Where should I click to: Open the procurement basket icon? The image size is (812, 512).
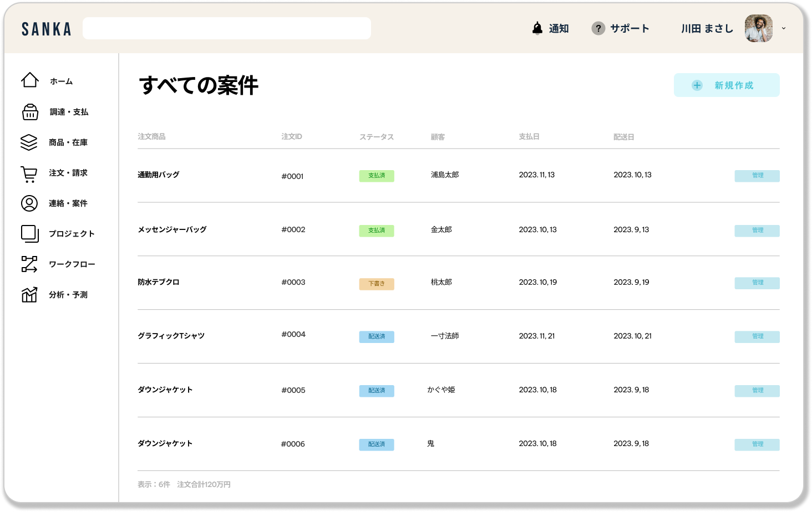pos(30,112)
